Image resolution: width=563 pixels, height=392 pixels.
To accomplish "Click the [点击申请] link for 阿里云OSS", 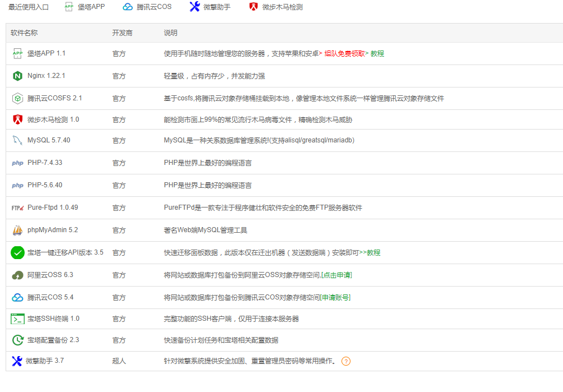I will click(336, 275).
